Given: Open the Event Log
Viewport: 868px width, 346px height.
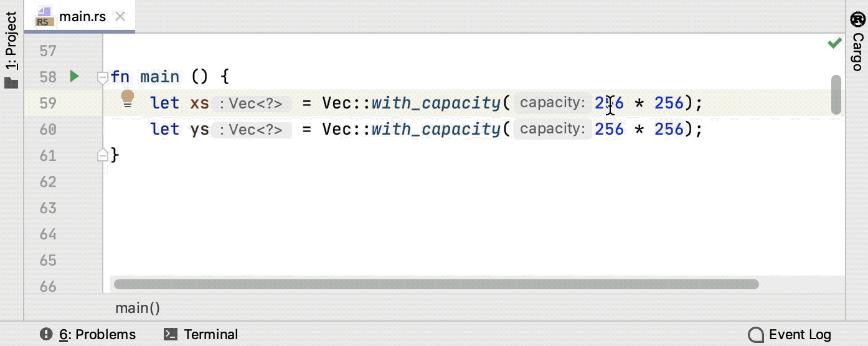Looking at the screenshot, I should coord(790,335).
